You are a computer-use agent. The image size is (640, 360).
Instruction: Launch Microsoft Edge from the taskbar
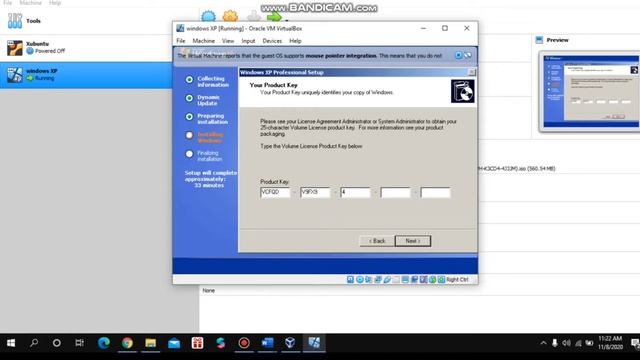pyautogui.click(x=104, y=343)
